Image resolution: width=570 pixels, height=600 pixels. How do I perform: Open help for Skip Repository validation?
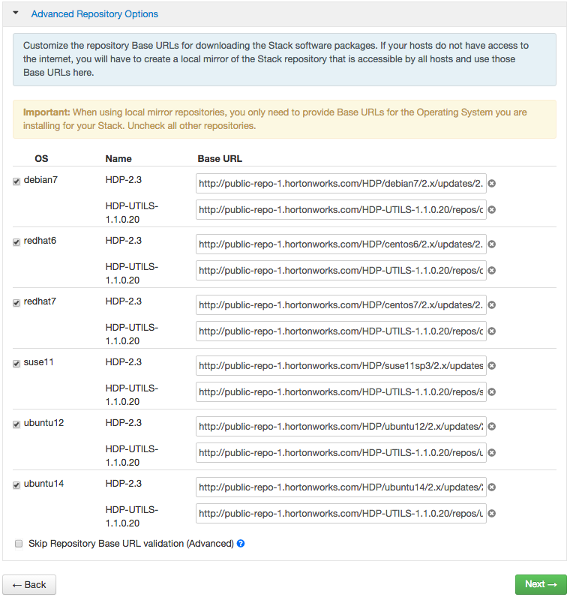tap(241, 543)
